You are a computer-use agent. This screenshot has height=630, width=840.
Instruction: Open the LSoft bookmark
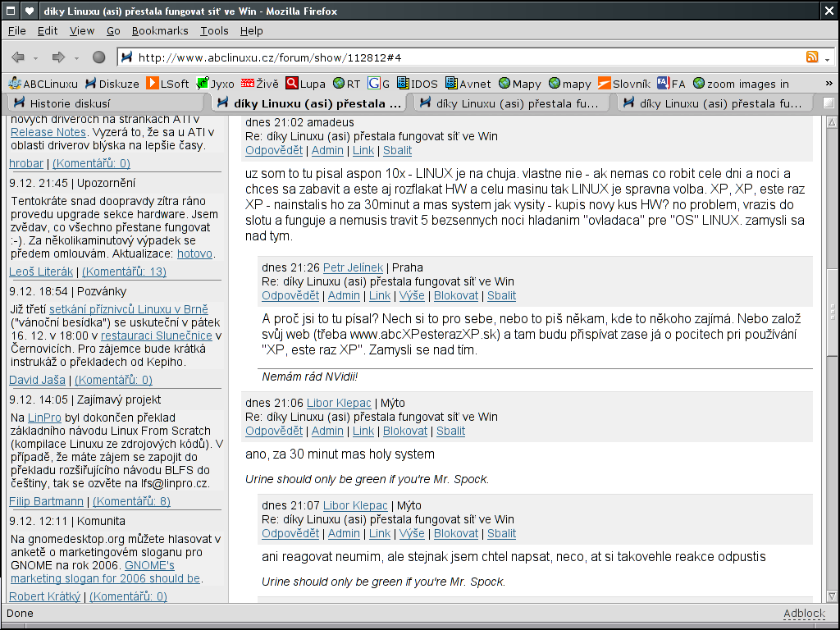[168, 84]
